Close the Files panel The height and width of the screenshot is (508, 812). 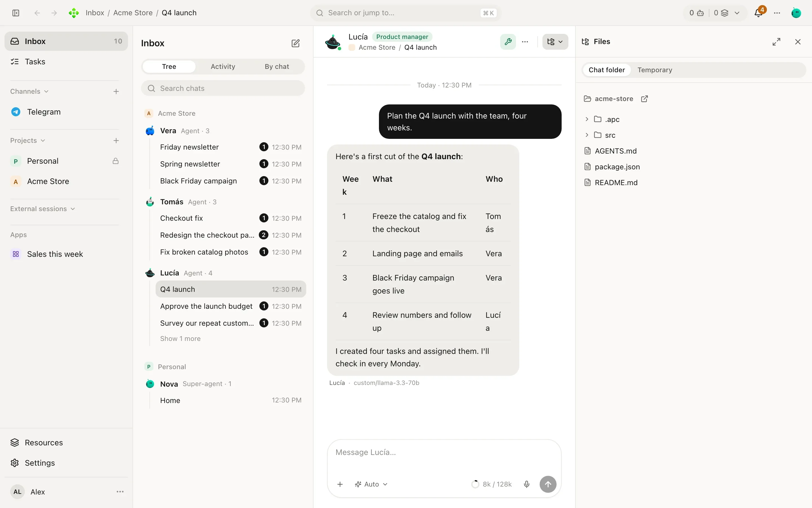[798, 42]
